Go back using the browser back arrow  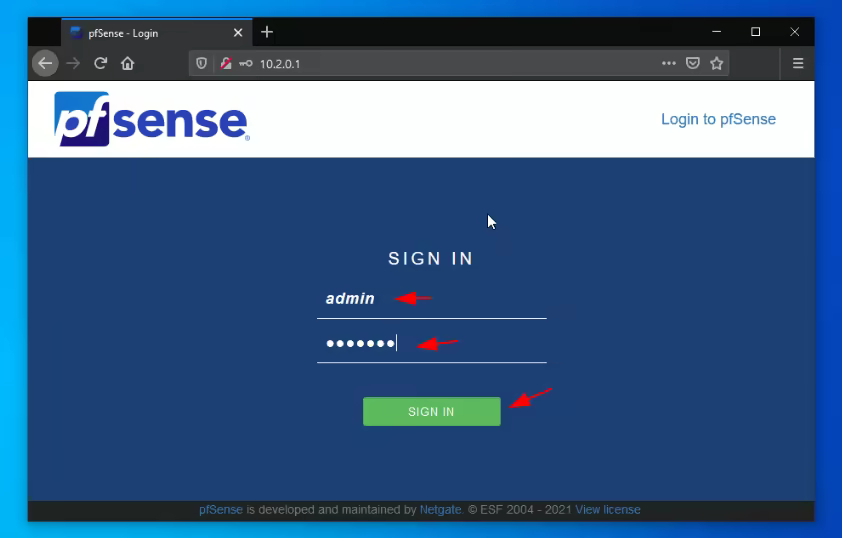point(45,63)
